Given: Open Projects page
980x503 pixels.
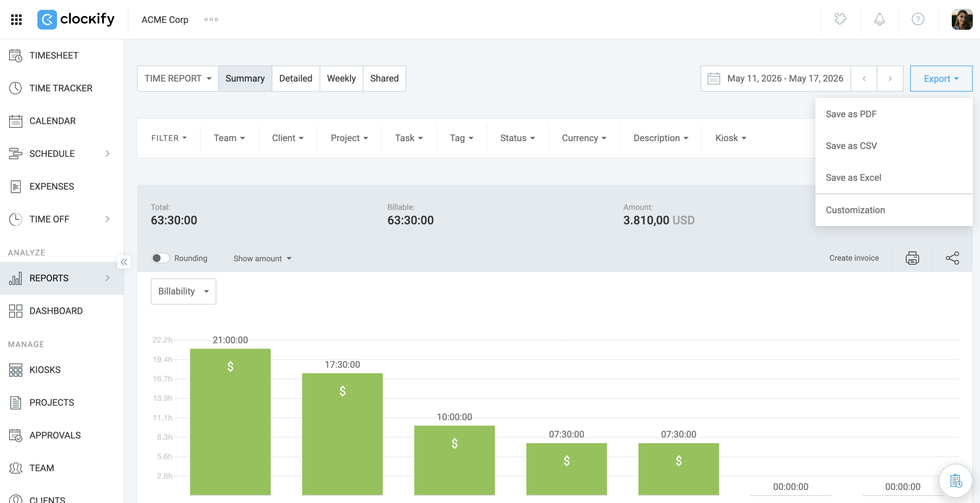Looking at the screenshot, I should [62, 402].
